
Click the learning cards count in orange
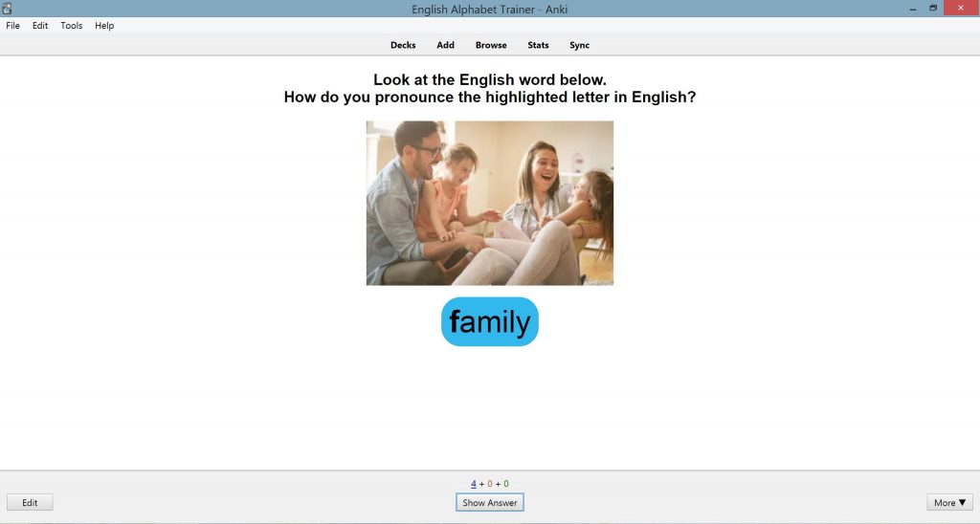coord(490,484)
